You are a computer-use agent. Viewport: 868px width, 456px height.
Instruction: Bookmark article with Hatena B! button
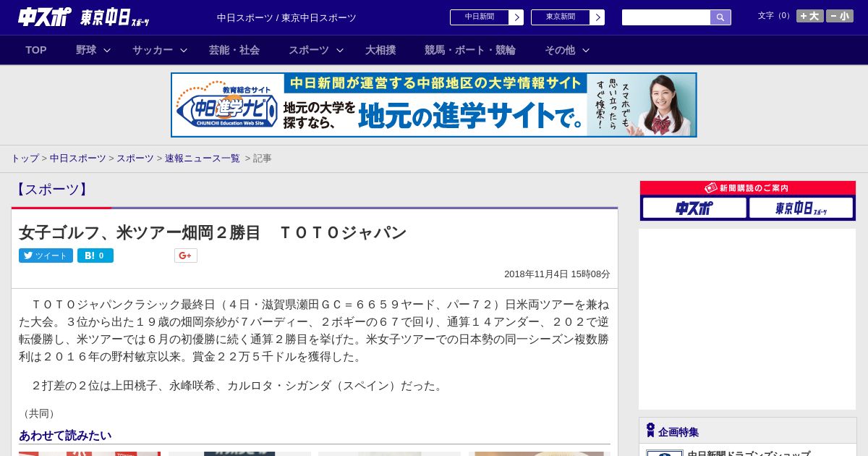tap(95, 256)
